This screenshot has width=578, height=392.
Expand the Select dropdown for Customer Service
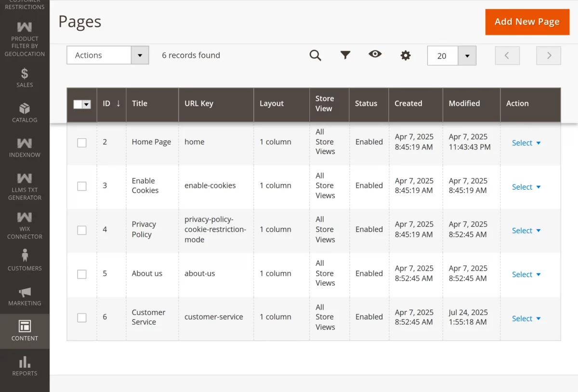click(x=525, y=318)
